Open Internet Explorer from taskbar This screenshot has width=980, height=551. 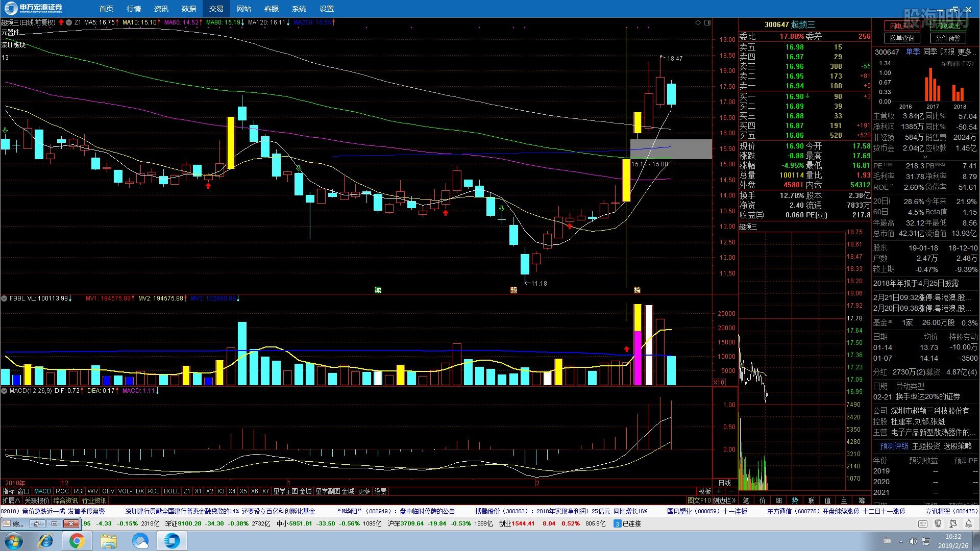point(46,541)
